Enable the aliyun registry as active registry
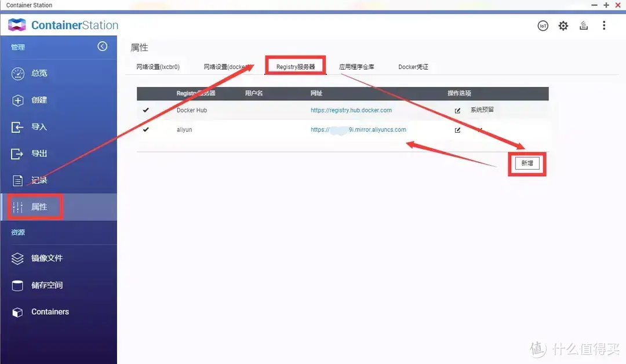The height and width of the screenshot is (364, 626). click(x=146, y=129)
